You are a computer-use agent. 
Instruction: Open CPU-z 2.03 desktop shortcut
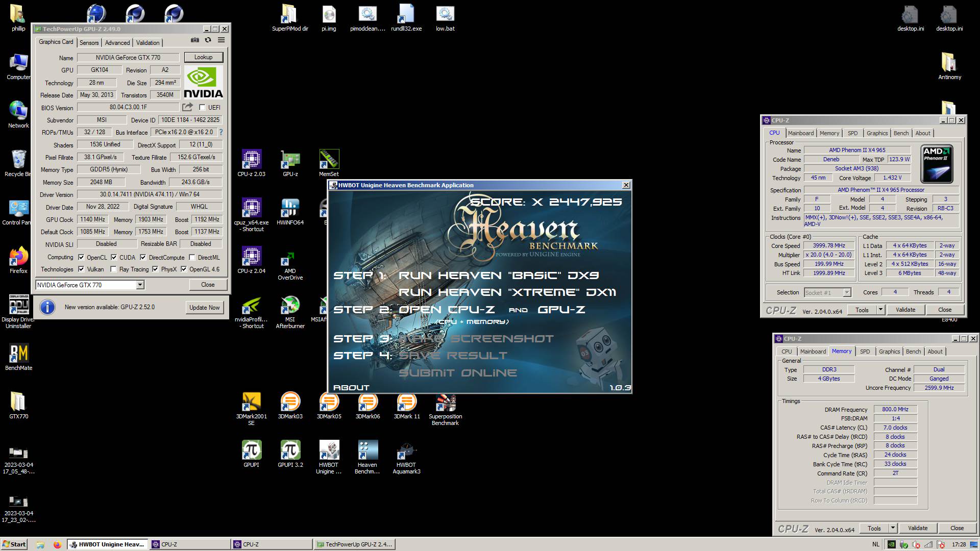[251, 163]
